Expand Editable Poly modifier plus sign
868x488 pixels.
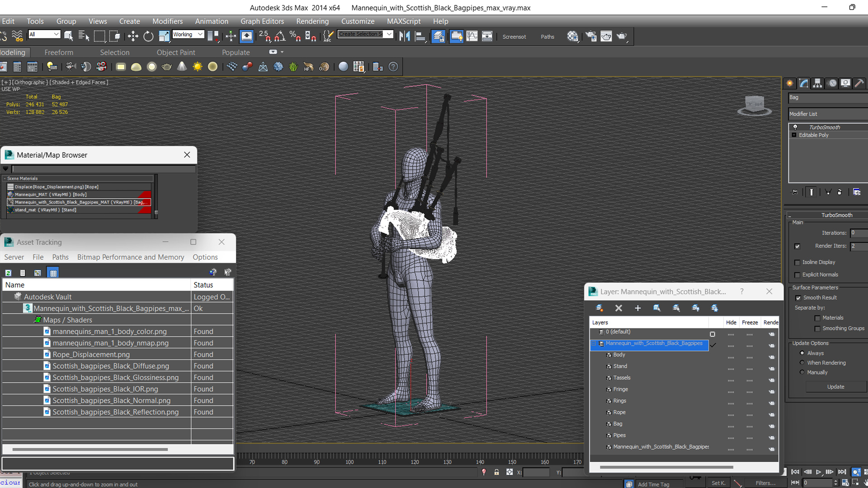pos(794,135)
